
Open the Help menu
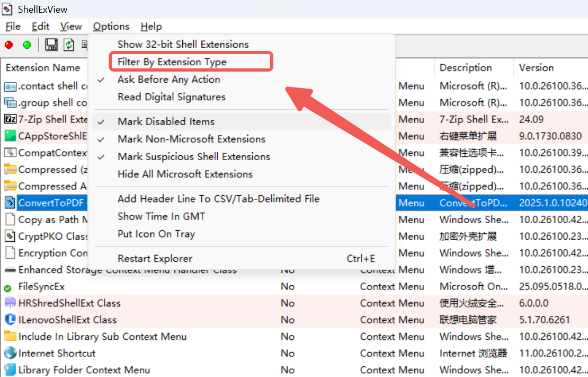pyautogui.click(x=151, y=27)
